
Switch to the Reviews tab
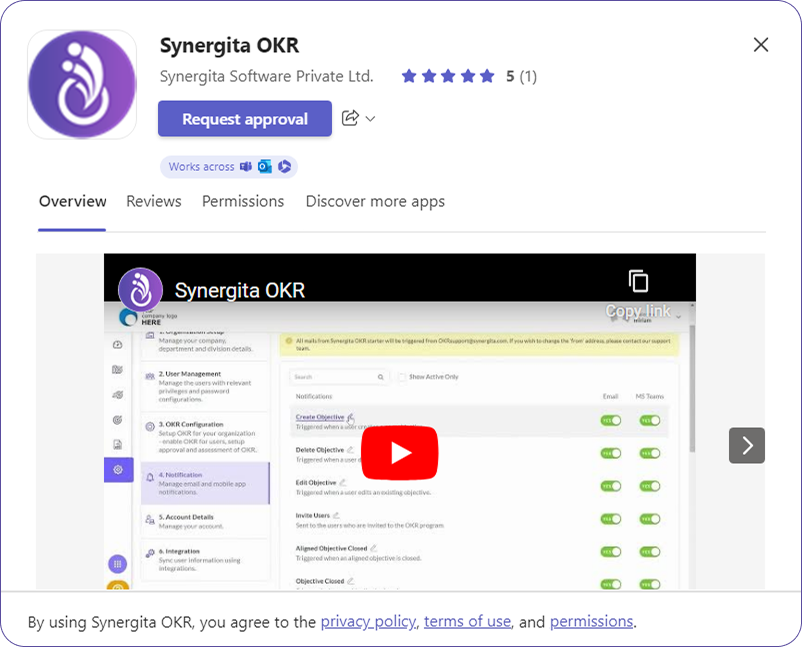click(154, 201)
